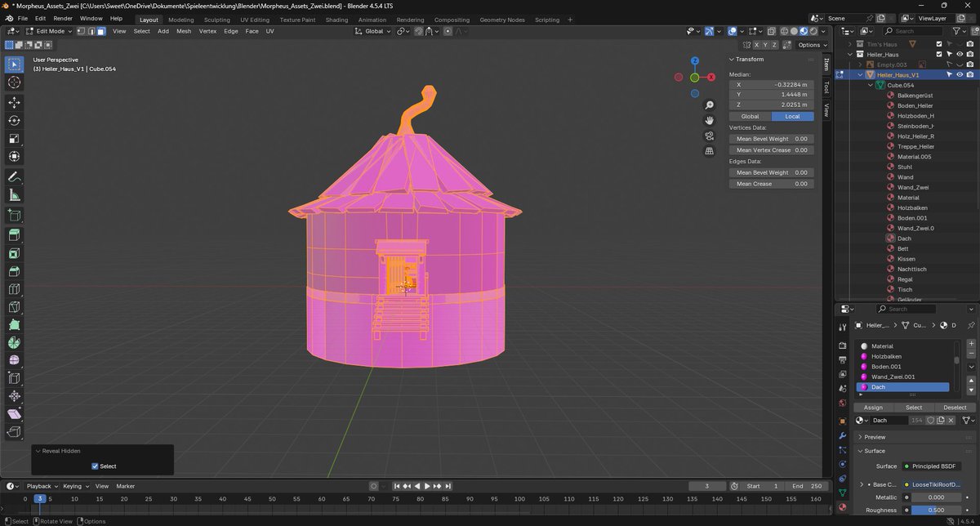Click the Deselect material button

[x=955, y=408]
